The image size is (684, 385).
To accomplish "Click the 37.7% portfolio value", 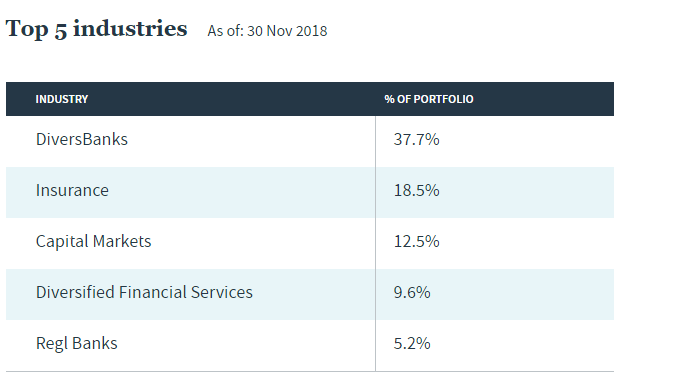I will point(416,140).
